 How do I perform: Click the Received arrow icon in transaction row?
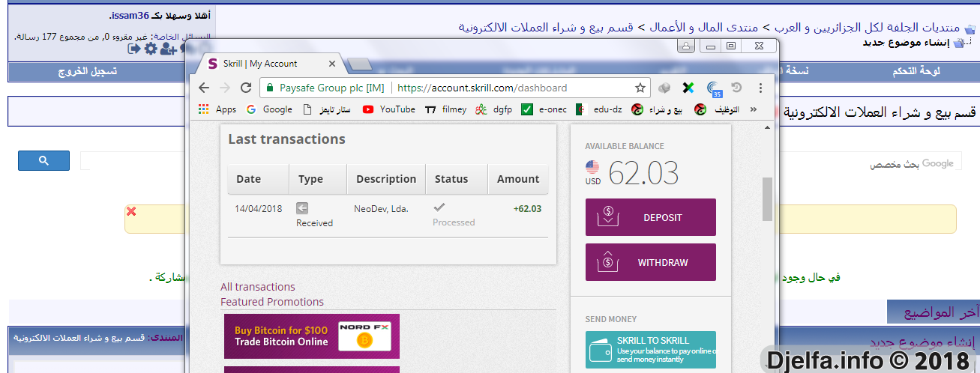302,208
